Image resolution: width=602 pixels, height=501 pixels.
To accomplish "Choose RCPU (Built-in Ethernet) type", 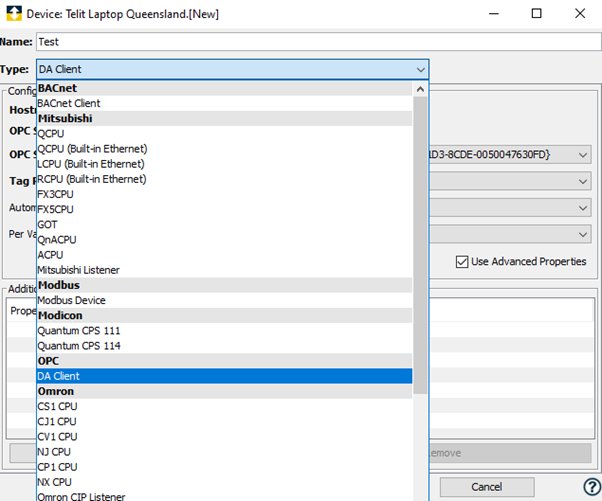I will click(x=225, y=179).
